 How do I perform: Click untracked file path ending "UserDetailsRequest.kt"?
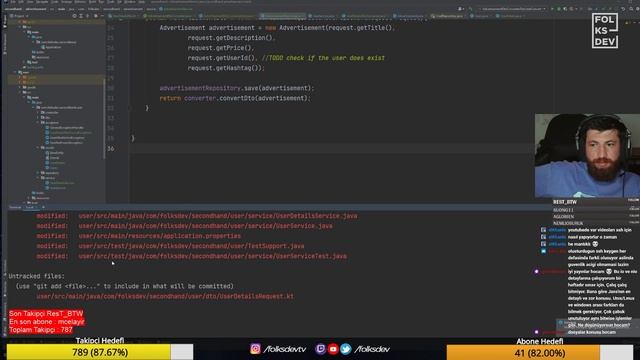[x=165, y=296]
